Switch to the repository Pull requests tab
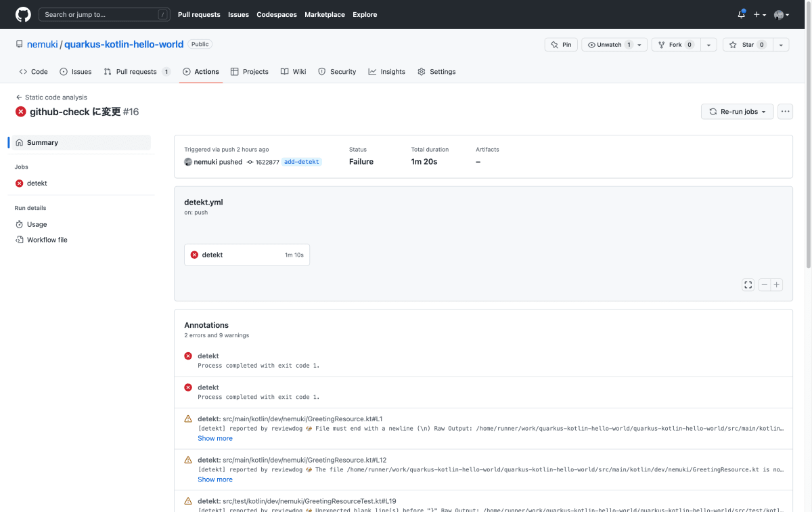This screenshot has height=512, width=812. pyautogui.click(x=137, y=72)
